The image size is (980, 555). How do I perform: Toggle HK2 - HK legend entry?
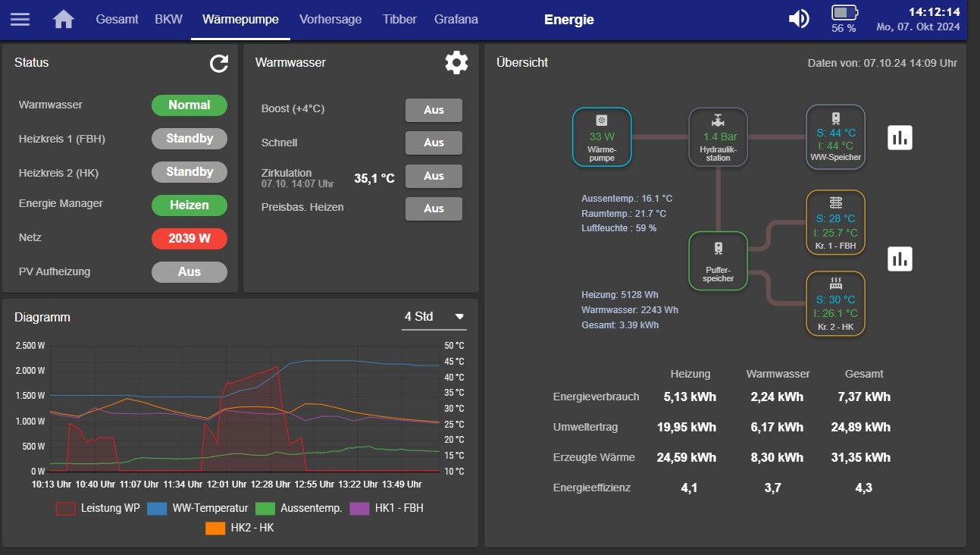[240, 528]
